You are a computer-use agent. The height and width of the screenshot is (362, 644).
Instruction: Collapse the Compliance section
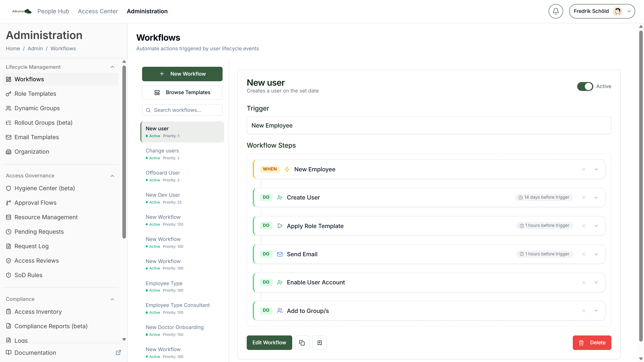(112, 299)
